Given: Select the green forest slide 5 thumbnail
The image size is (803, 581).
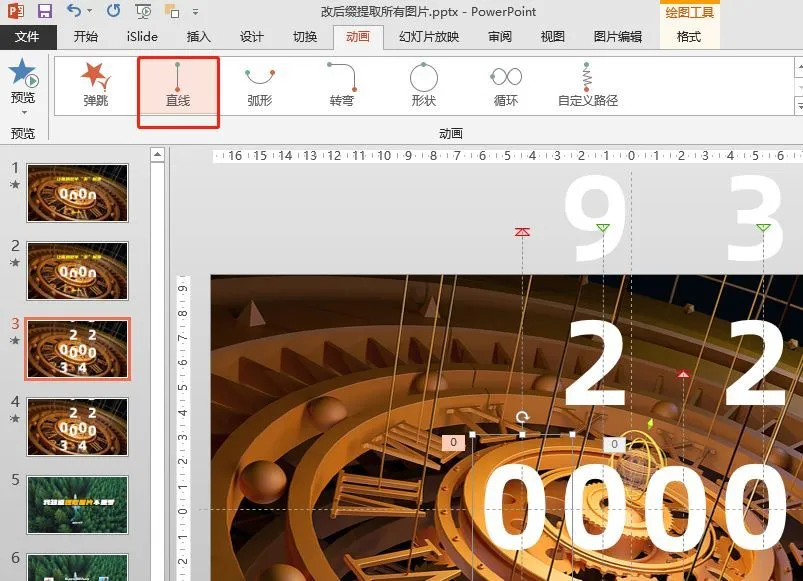Looking at the screenshot, I should coord(77,505).
